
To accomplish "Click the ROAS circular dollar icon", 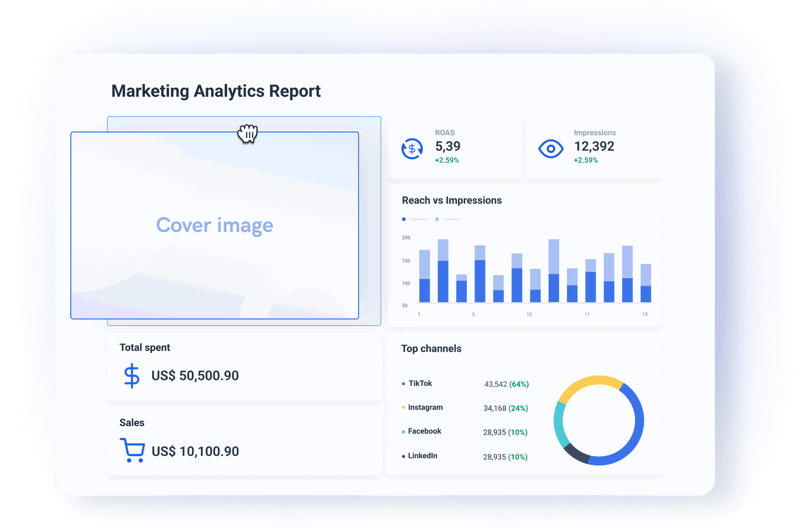I will [412, 148].
